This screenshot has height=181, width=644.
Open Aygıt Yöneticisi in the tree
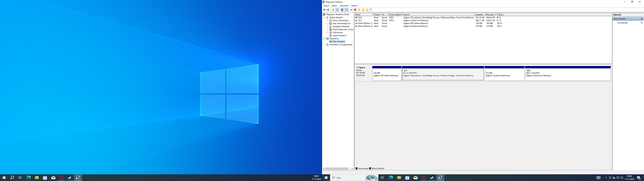[x=339, y=36]
